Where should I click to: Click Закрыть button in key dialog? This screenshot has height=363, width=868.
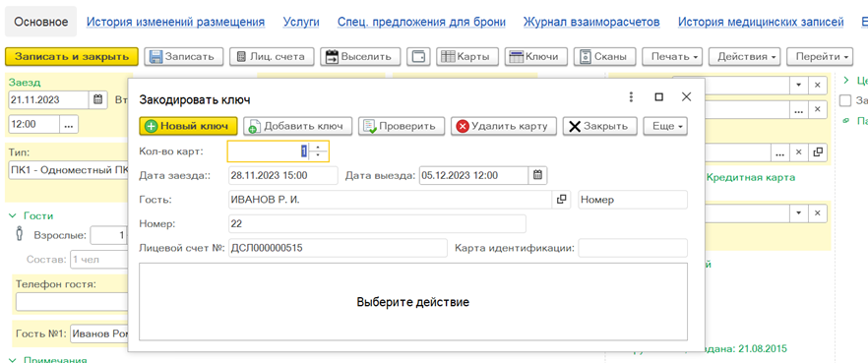click(x=600, y=126)
